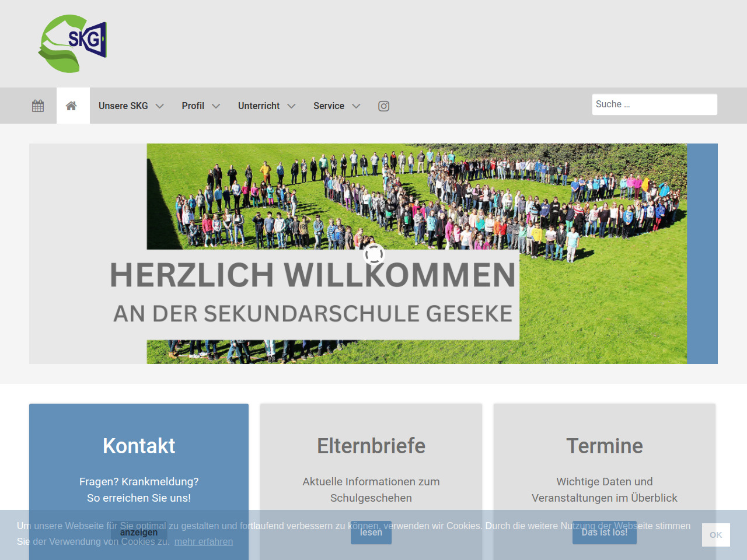Accept cookies with the OK button
This screenshot has width=747, height=560.
point(715,535)
